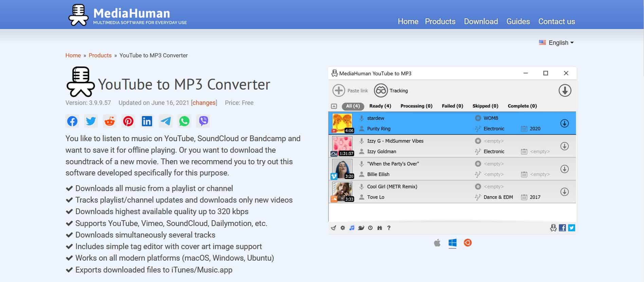
Task: Download the When the Party's Over track
Action: click(565, 169)
